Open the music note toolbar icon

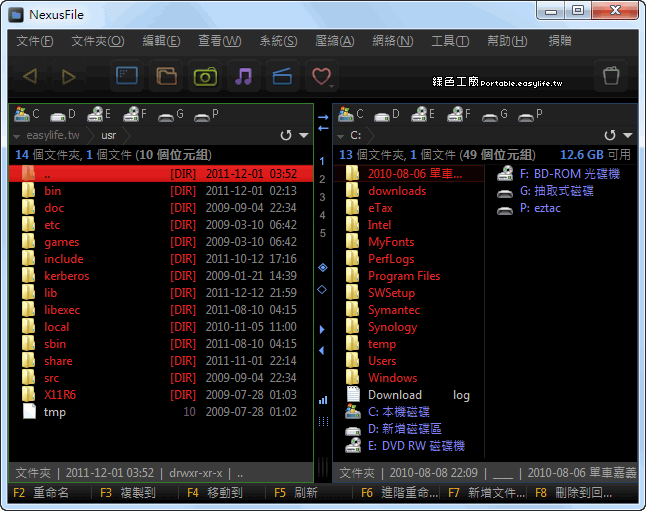tap(244, 76)
